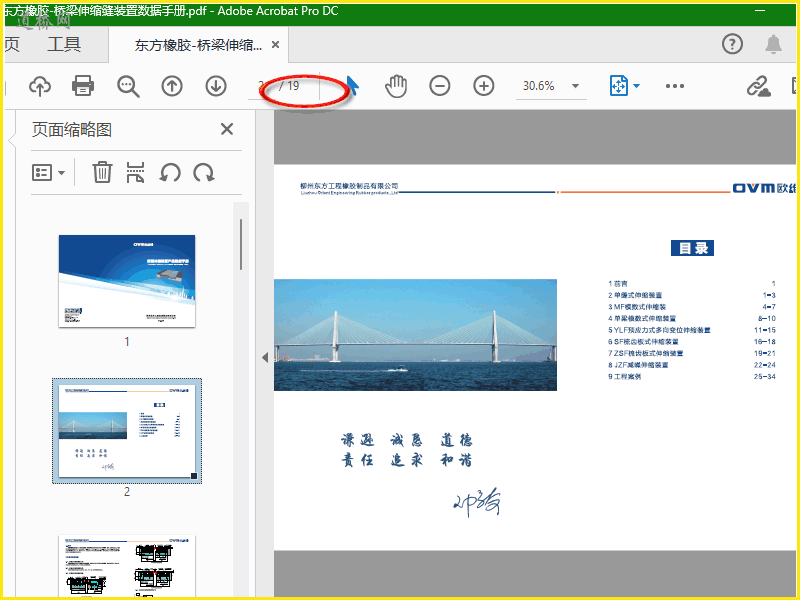Click the thumbnail panel scrollbar
This screenshot has height=600, width=800.
click(x=241, y=244)
